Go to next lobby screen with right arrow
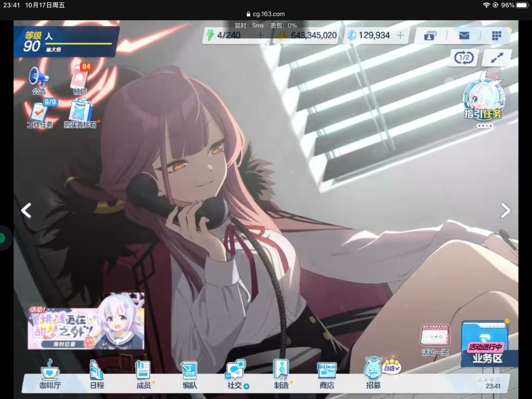 coord(505,210)
